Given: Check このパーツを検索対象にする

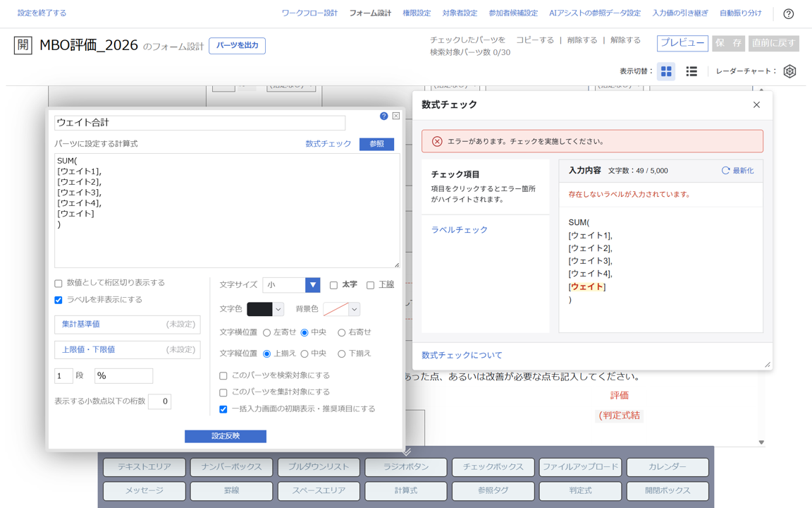Looking at the screenshot, I should coord(223,376).
